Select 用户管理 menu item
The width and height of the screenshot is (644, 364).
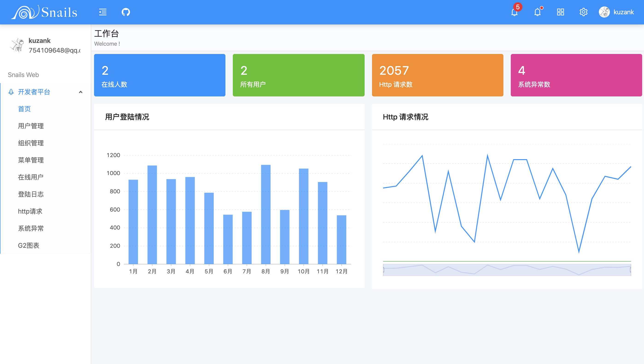pyautogui.click(x=31, y=126)
